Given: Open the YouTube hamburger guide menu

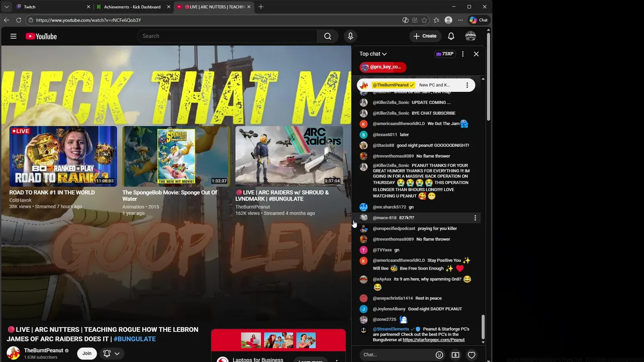Looking at the screenshot, I should (14, 36).
